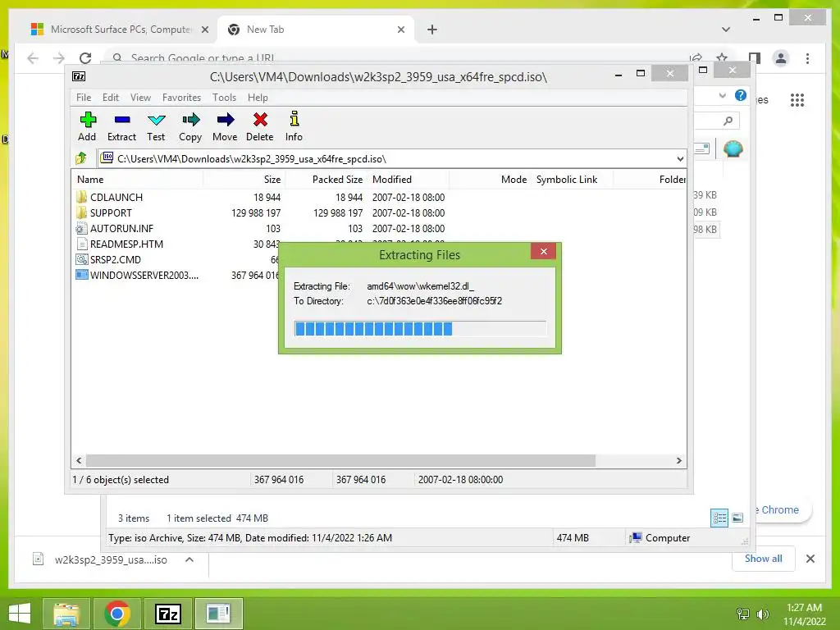Click the left arrow of horizontal scrollbar
Screen dimensions: 840x630
click(79, 461)
